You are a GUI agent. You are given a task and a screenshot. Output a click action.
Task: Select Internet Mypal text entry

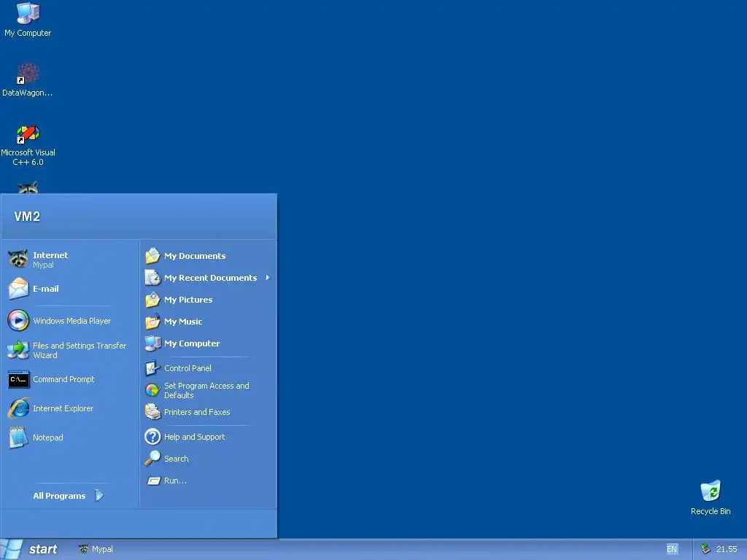point(50,260)
